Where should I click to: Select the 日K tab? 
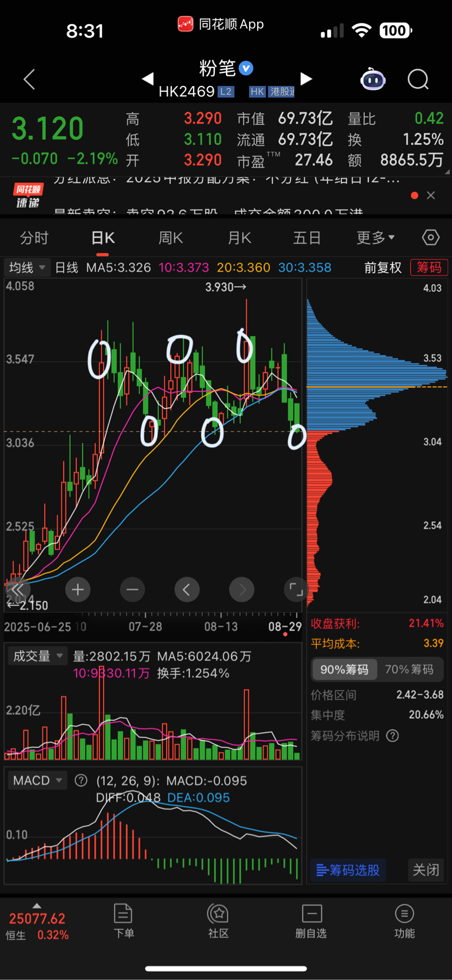click(x=103, y=238)
